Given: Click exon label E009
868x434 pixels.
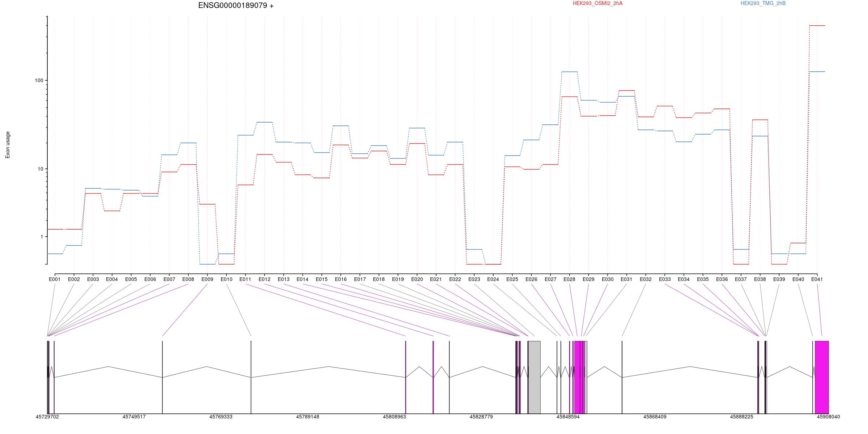Looking at the screenshot, I should (207, 279).
